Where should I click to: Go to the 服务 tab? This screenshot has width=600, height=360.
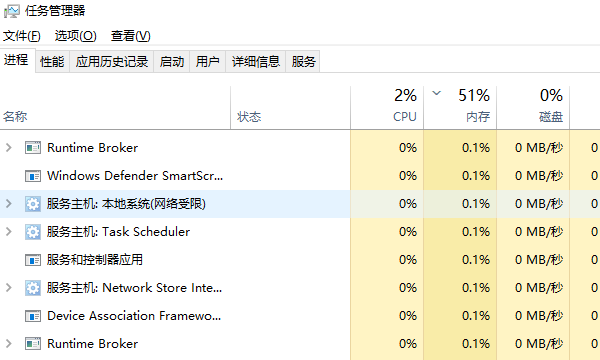click(x=303, y=61)
